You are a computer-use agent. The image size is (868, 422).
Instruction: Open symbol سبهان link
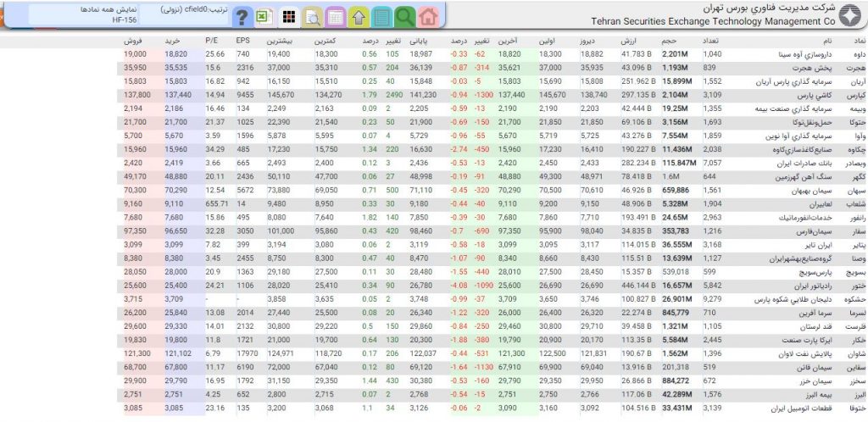tap(856, 191)
